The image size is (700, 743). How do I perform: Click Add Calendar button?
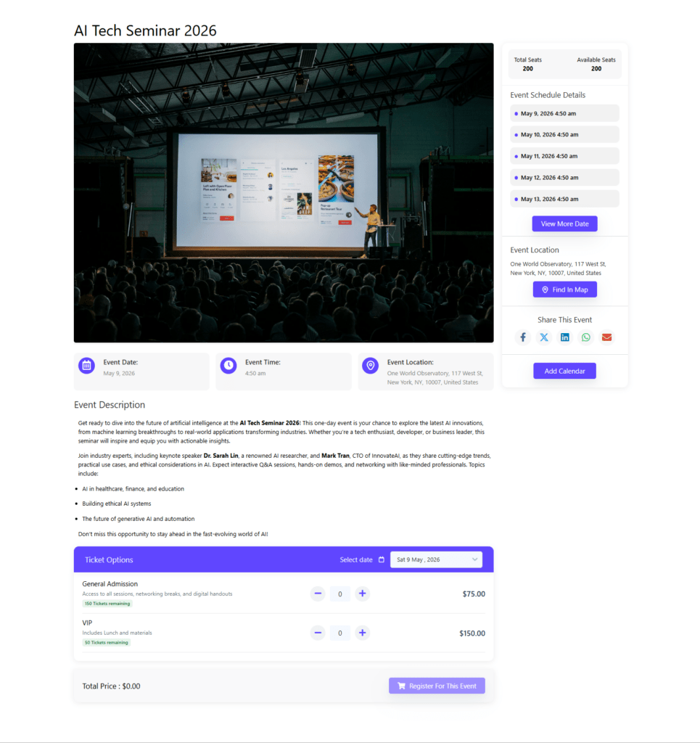point(564,371)
